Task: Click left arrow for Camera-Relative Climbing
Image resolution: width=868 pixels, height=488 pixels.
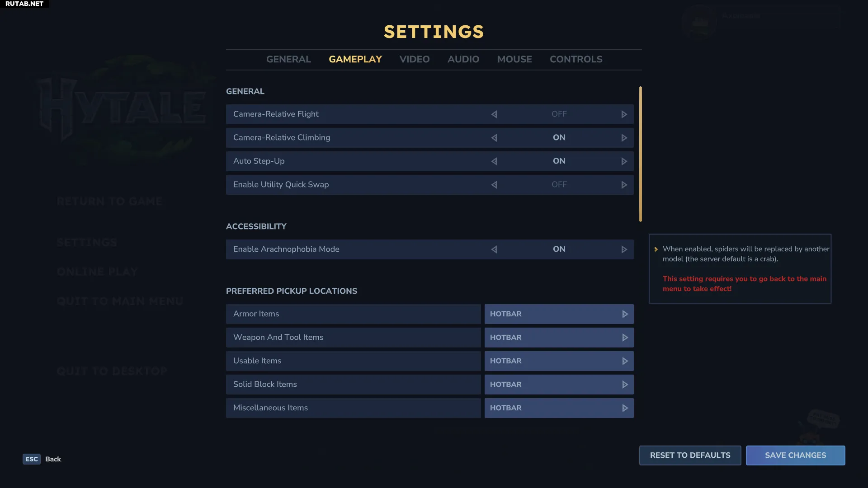Action: pyautogui.click(x=494, y=138)
